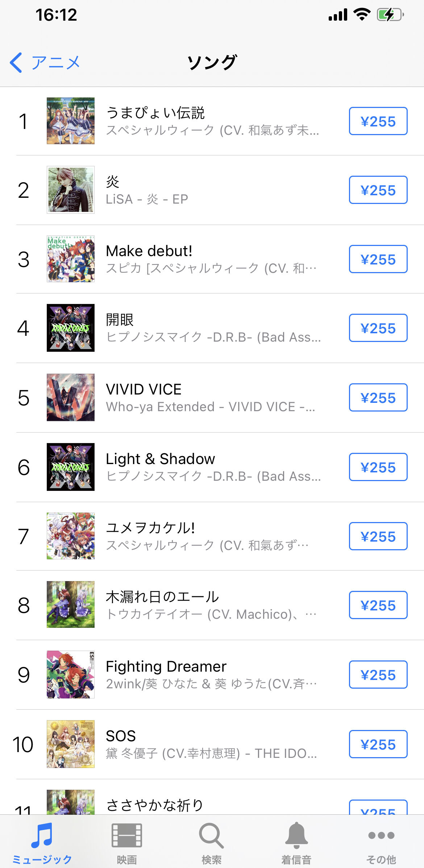This screenshot has width=424, height=868.
Task: Open 木漏れ日のエール song entry
Action: pos(162,597)
